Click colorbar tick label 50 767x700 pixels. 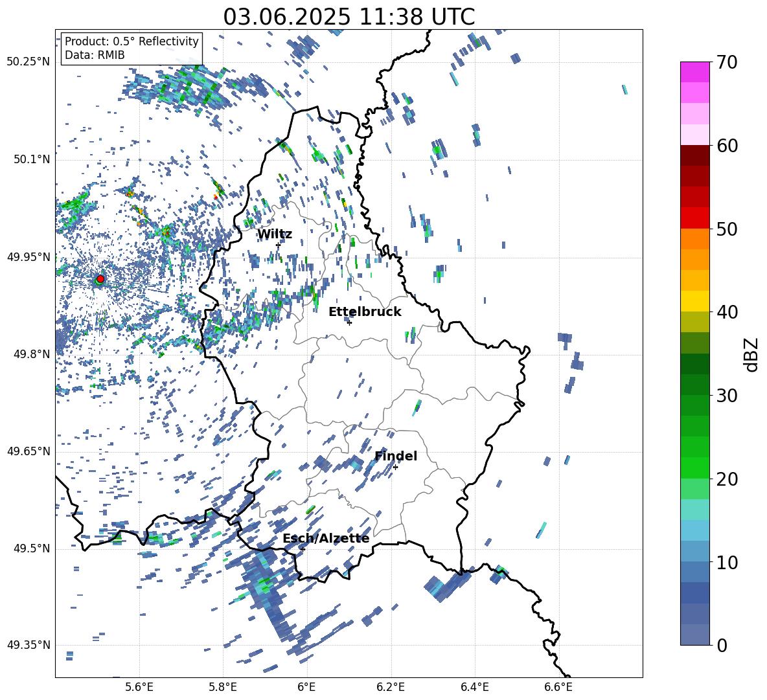(727, 229)
